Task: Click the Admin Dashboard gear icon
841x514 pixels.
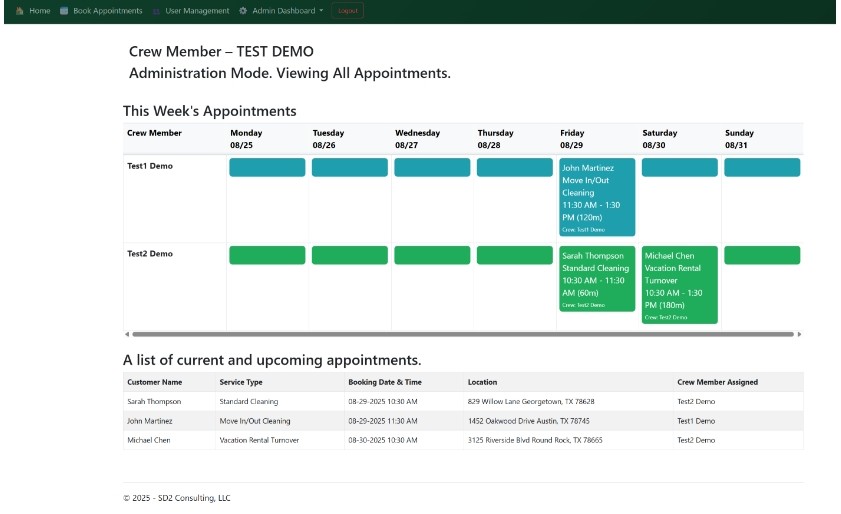Action: tap(243, 11)
